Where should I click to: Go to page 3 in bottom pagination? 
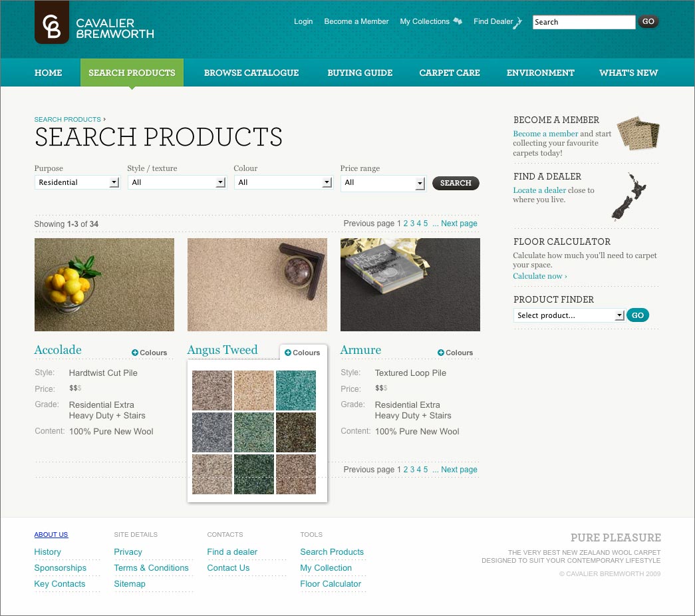pos(412,470)
